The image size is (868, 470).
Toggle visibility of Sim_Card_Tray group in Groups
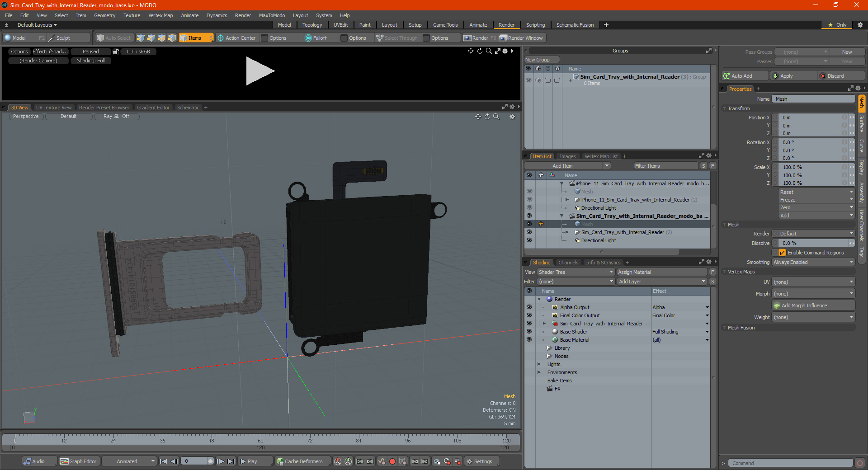(528, 80)
